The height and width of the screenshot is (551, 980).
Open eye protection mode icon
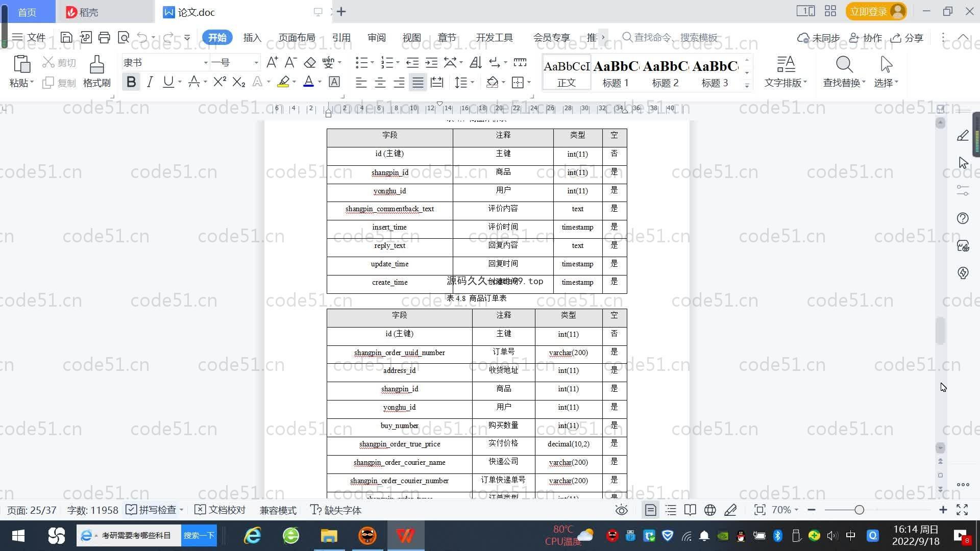tap(621, 510)
